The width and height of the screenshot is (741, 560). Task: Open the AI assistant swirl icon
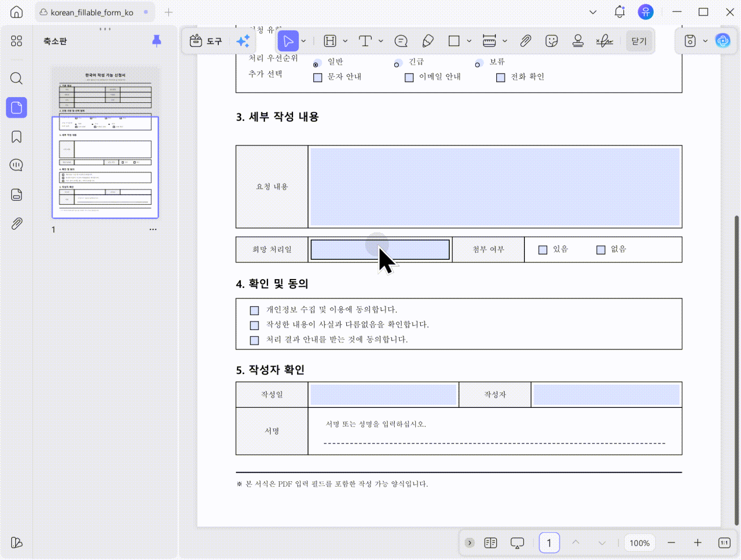(x=723, y=41)
